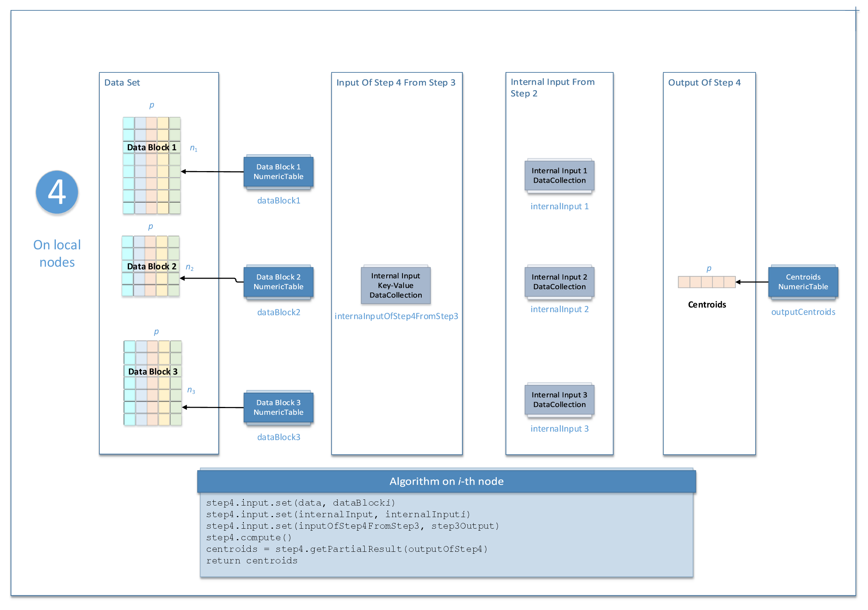Image resolution: width=868 pixels, height=610 pixels.
Task: Click the On local nodes text
Action: tap(57, 254)
